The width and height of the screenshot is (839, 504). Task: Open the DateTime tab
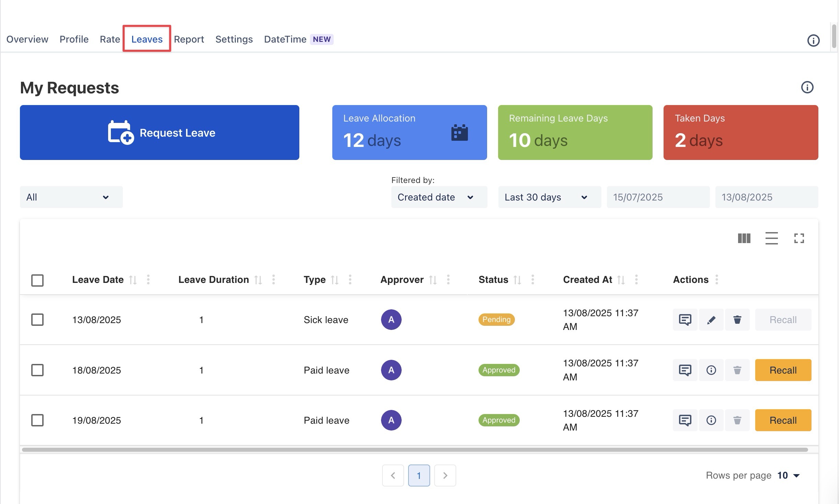pos(285,39)
